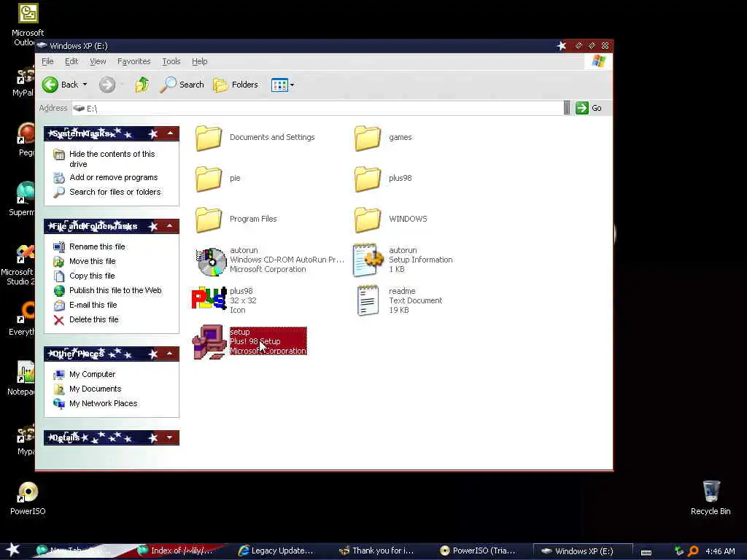Click Publish this file to the Web
747x560 pixels.
pos(115,290)
